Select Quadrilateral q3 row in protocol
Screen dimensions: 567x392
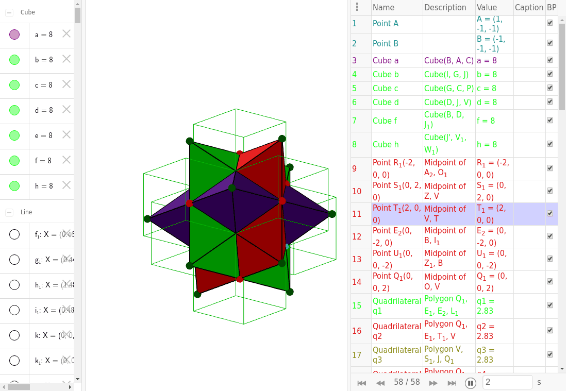[454, 355]
